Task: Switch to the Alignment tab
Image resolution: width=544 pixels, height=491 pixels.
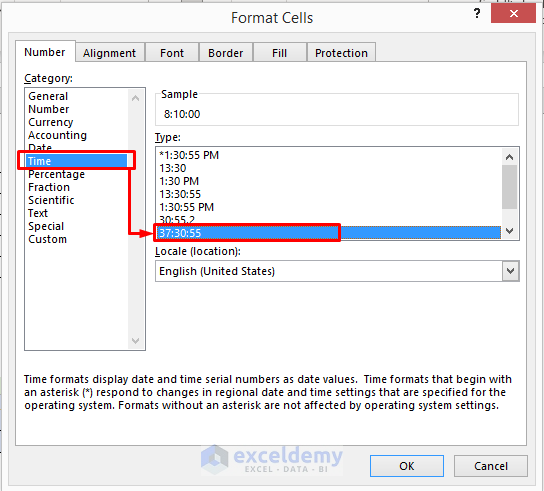Action: coord(110,53)
